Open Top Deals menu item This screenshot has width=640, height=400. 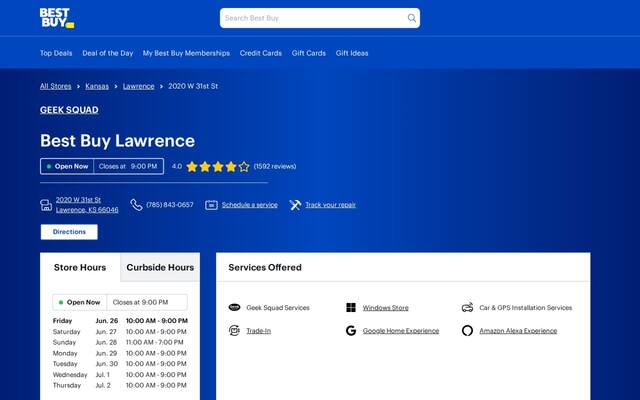(56, 53)
